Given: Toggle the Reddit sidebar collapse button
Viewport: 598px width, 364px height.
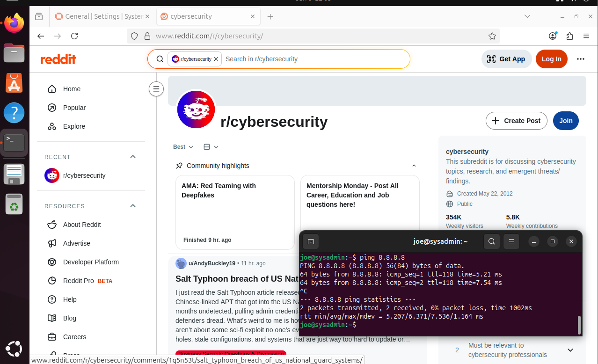Looking at the screenshot, I should point(156,88).
